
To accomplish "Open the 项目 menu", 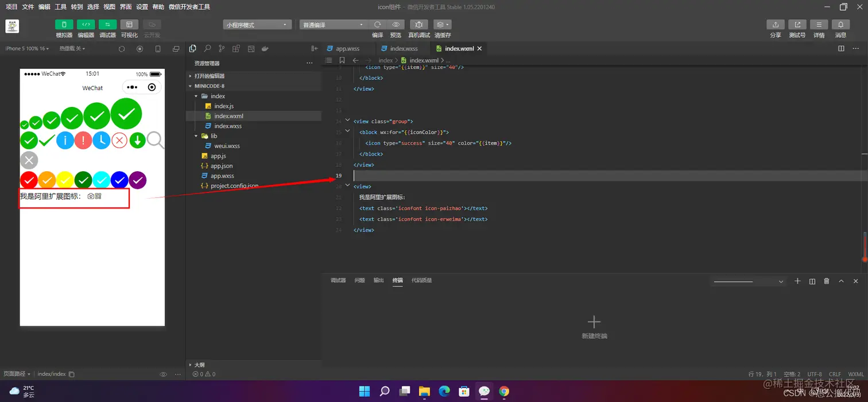I will 11,7.
